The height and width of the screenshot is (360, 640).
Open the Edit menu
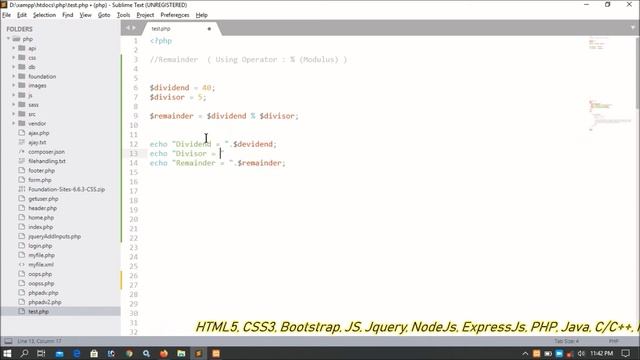pyautogui.click(x=22, y=15)
